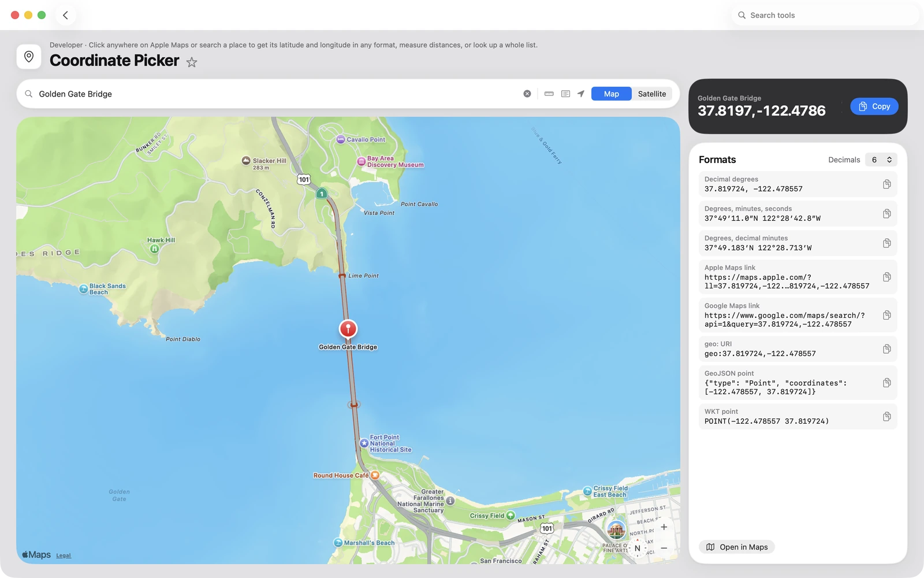Select the Marshall's Beach marker

(x=338, y=543)
